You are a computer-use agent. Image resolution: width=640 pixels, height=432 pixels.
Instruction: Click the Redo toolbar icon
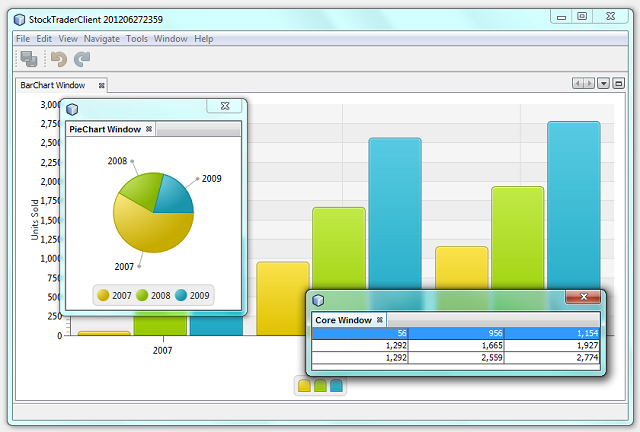tap(82, 59)
